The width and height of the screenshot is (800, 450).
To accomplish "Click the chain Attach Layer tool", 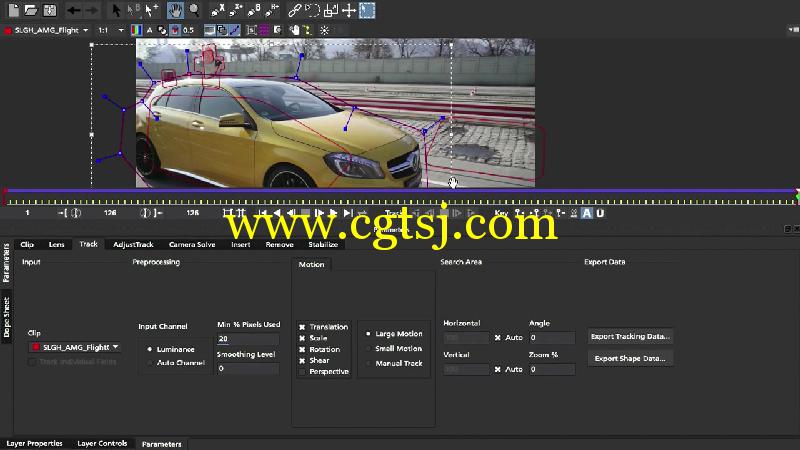I will (294, 10).
